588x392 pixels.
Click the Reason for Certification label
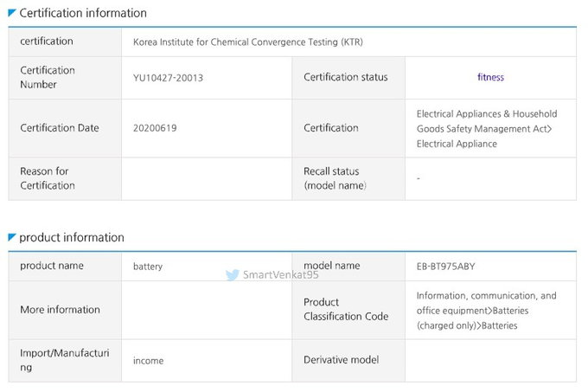click(48, 178)
